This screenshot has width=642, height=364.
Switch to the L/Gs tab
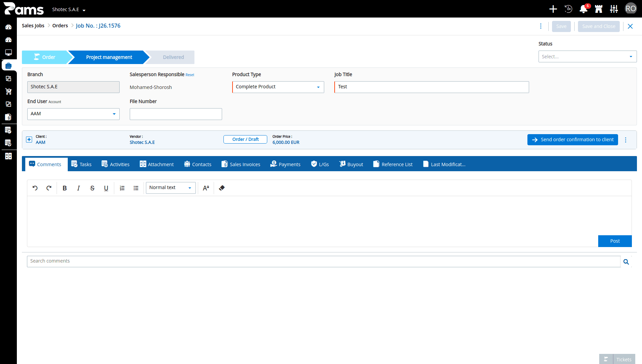[320, 164]
